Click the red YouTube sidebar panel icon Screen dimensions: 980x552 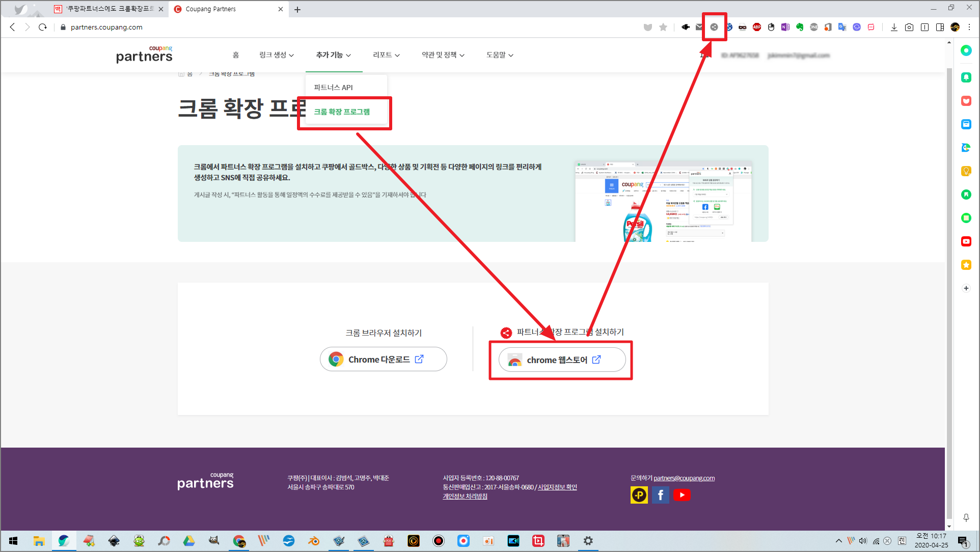pos(966,241)
